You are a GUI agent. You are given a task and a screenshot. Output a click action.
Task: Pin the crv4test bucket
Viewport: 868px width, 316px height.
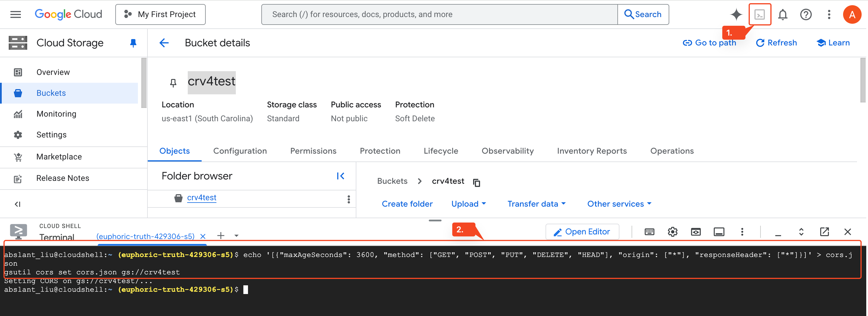pyautogui.click(x=173, y=83)
